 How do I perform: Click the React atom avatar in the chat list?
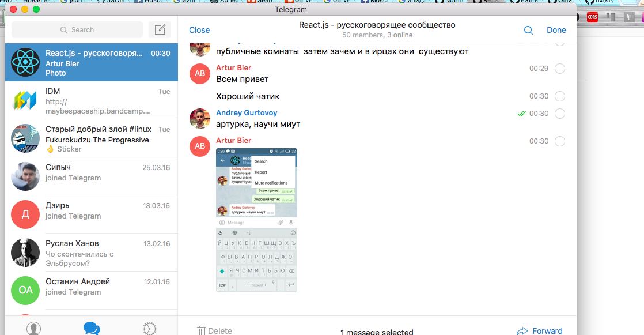tap(25, 62)
